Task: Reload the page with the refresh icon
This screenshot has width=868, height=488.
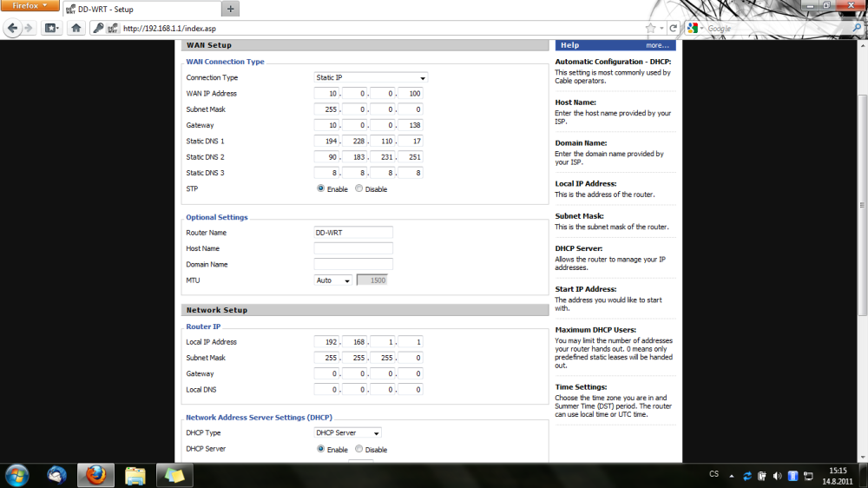Action: [674, 29]
